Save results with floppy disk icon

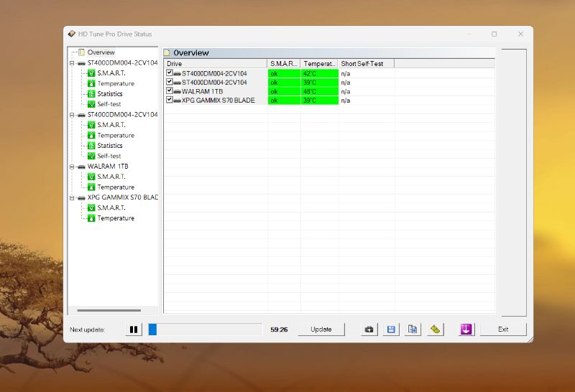(x=391, y=330)
